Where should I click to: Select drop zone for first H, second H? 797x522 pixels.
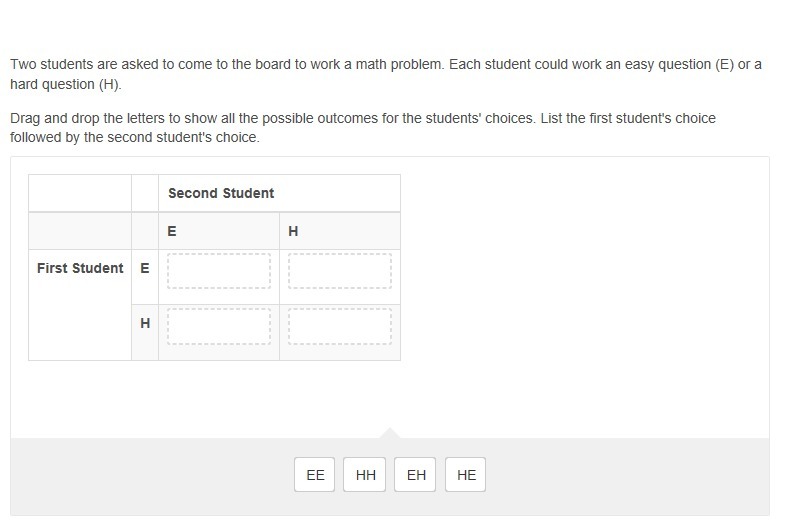coord(340,326)
